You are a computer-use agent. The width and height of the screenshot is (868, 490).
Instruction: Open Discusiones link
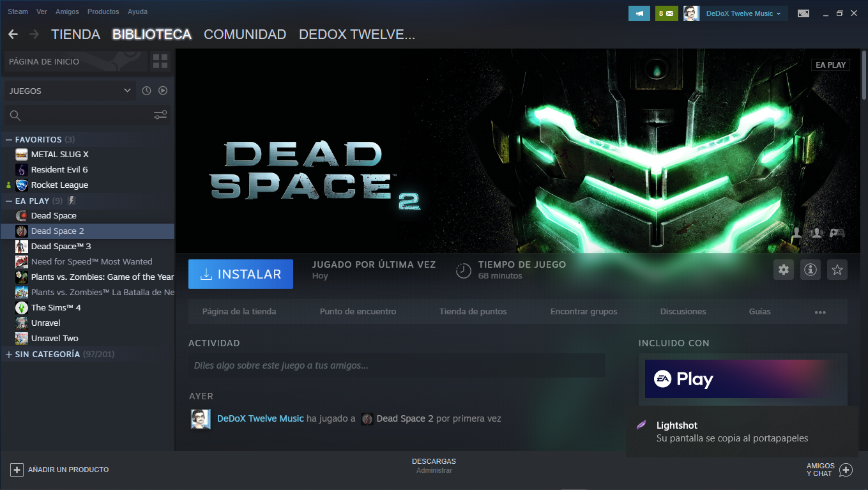point(683,312)
